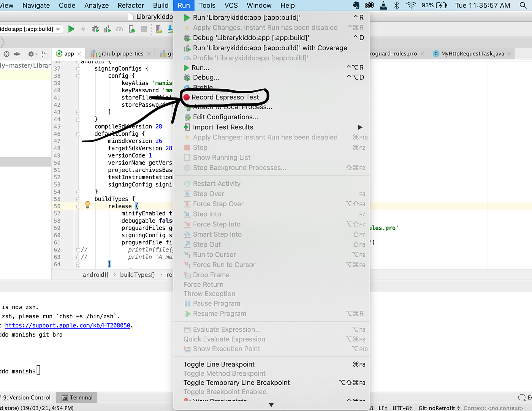
Task: Click the Run with Coverage toolbar icon
Action: 108,29
